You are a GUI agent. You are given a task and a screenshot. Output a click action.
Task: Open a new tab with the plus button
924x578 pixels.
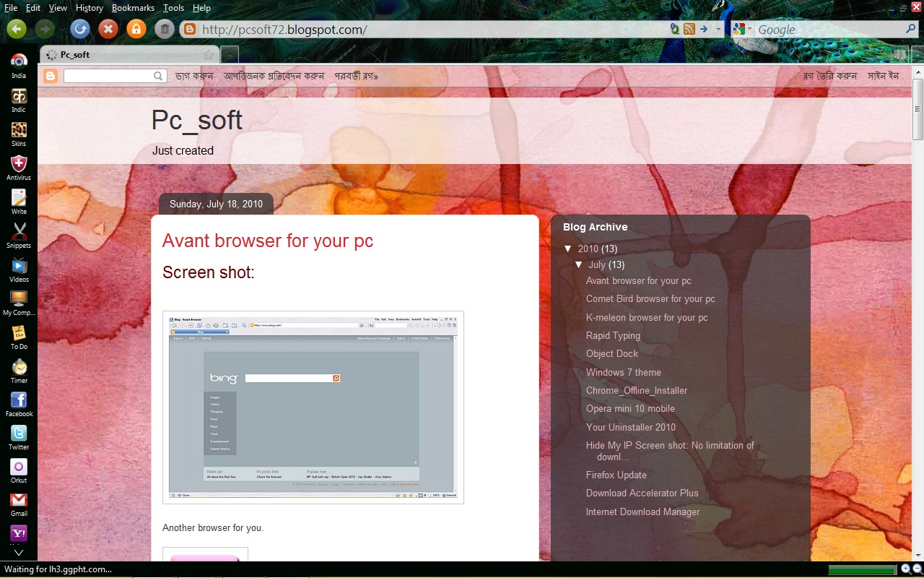tap(229, 55)
